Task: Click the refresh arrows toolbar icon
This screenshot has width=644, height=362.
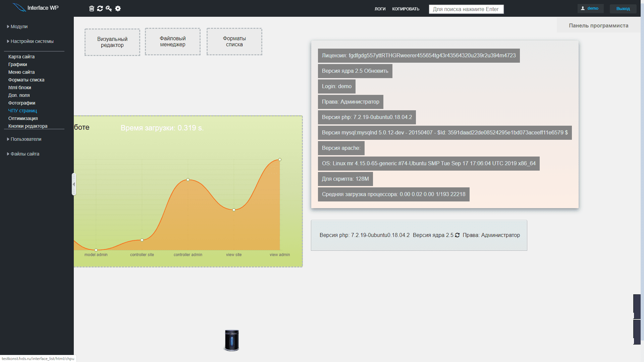Action: tap(100, 8)
